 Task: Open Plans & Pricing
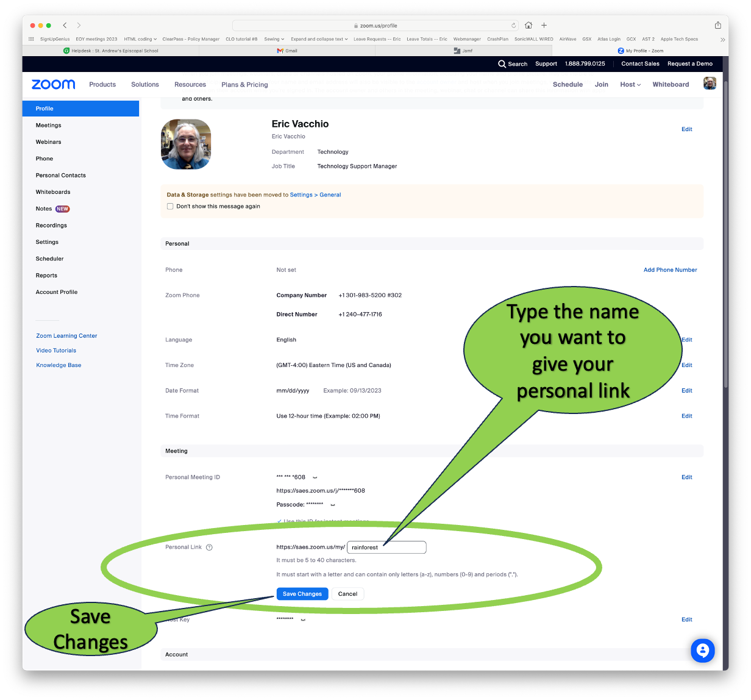pyautogui.click(x=244, y=85)
